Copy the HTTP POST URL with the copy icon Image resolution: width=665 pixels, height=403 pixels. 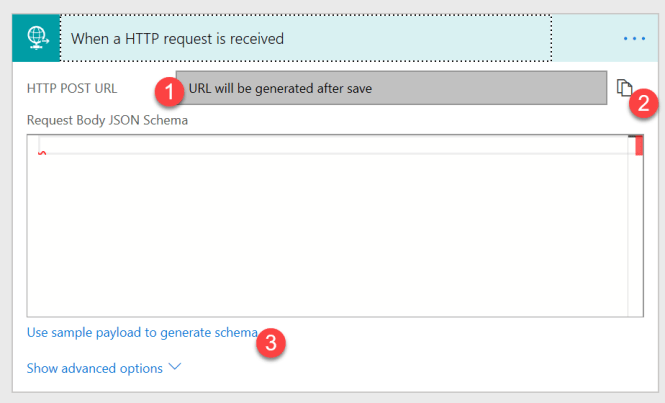(624, 88)
